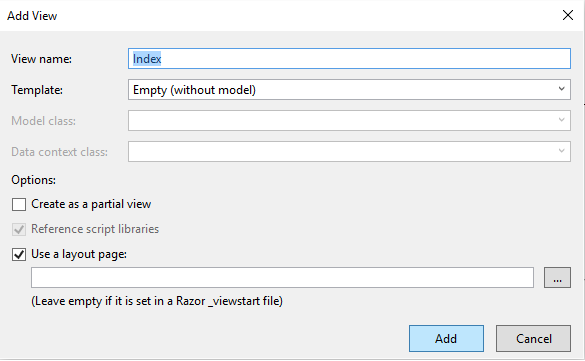
Task: Click the 'View name:' label
Action: pos(41,59)
